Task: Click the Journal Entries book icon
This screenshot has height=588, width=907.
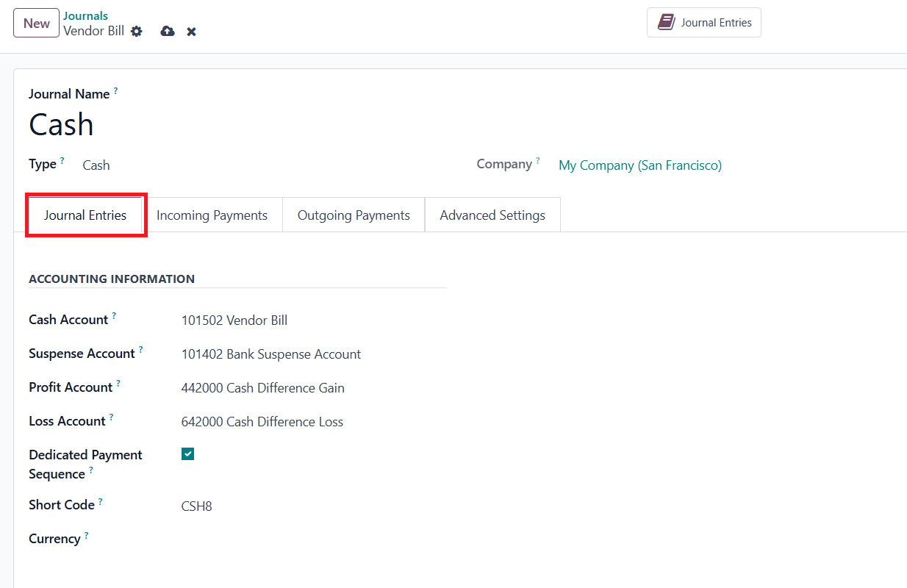Action: point(666,22)
